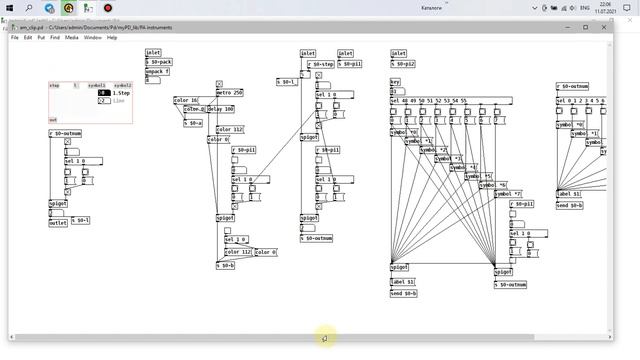Click the ENG language indicator

pos(585,8)
